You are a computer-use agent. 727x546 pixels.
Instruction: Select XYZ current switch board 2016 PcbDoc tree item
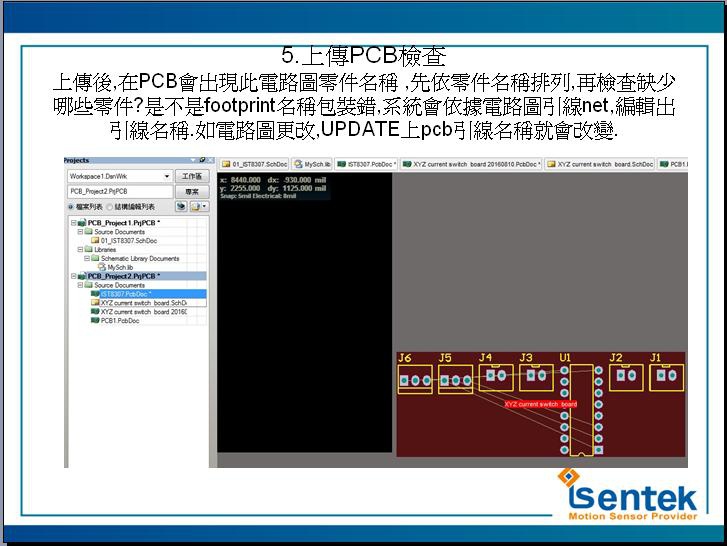click(144, 312)
